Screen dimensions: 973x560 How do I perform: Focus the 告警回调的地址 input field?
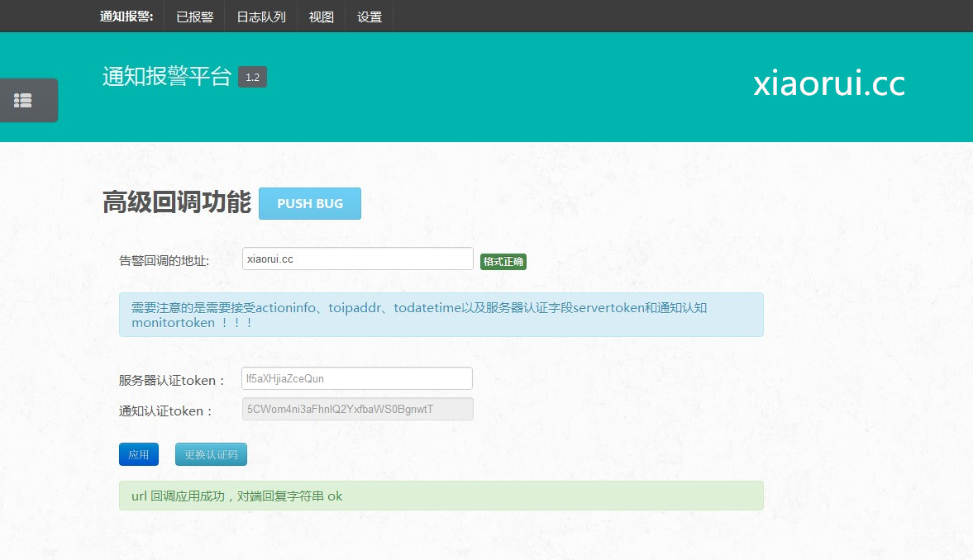(357, 259)
